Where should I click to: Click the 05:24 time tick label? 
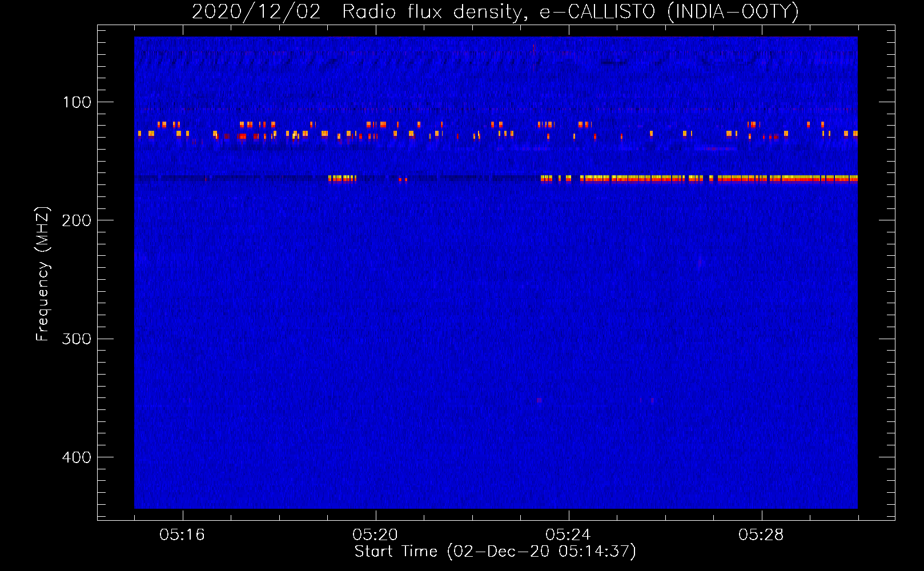coord(568,535)
